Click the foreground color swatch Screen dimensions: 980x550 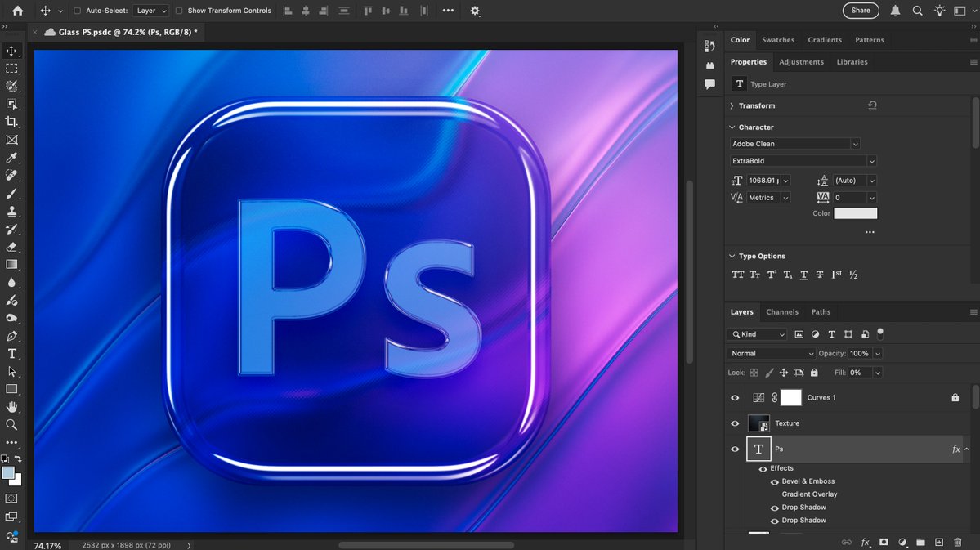pos(7,473)
